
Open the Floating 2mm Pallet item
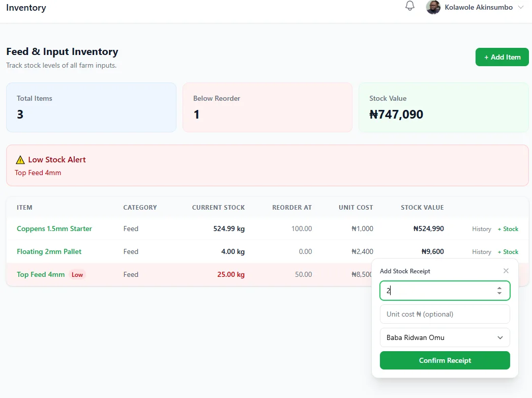pos(49,251)
